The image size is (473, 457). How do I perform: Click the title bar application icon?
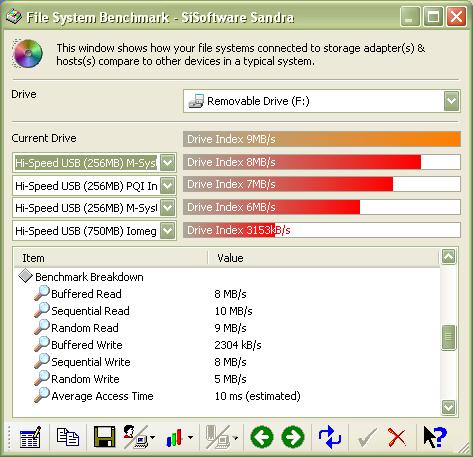tap(14, 17)
